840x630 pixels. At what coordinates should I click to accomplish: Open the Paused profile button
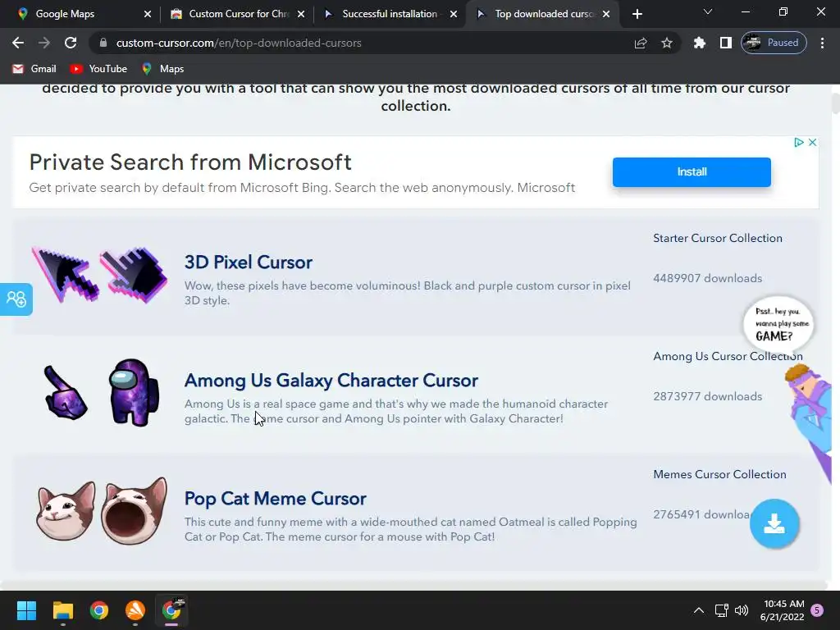tap(774, 43)
